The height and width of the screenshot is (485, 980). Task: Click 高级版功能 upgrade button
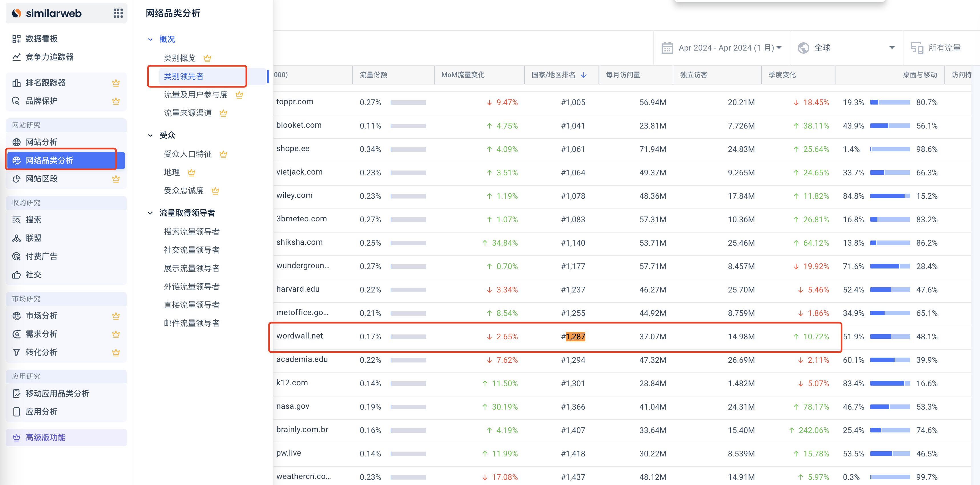point(66,437)
